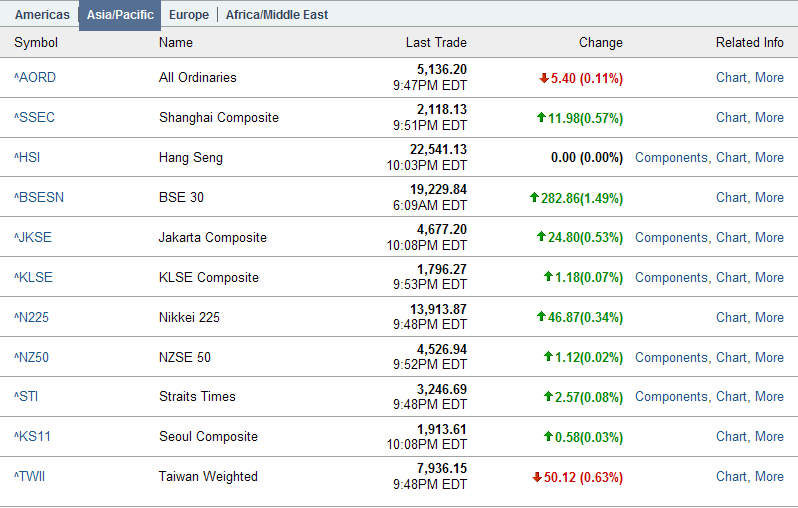Click the green up arrow for Seoul Composite

click(x=548, y=437)
